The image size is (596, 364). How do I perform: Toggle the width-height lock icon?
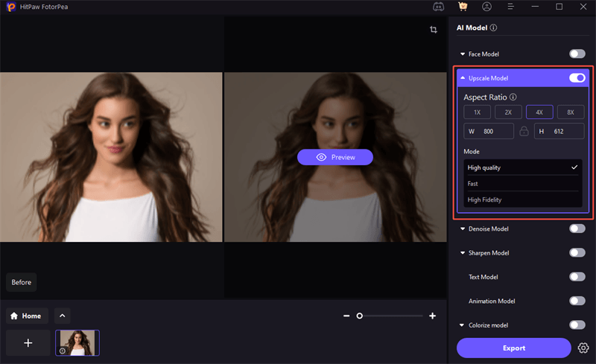click(x=524, y=131)
